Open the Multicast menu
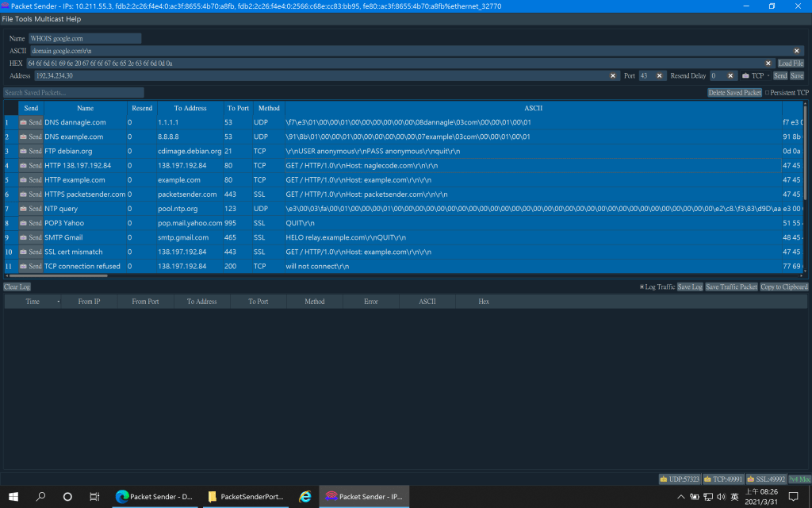Viewport: 812px width, 508px height. coord(49,19)
